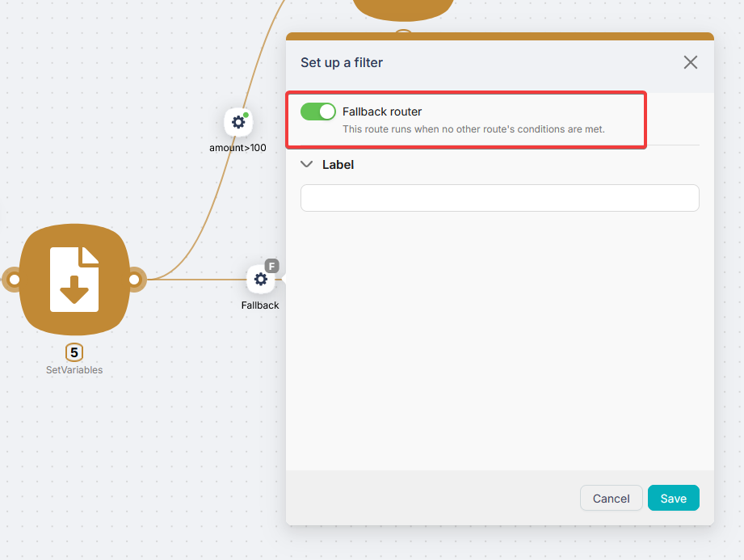This screenshot has width=744, height=560.
Task: Open the amount>100 filter settings gear
Action: [238, 121]
